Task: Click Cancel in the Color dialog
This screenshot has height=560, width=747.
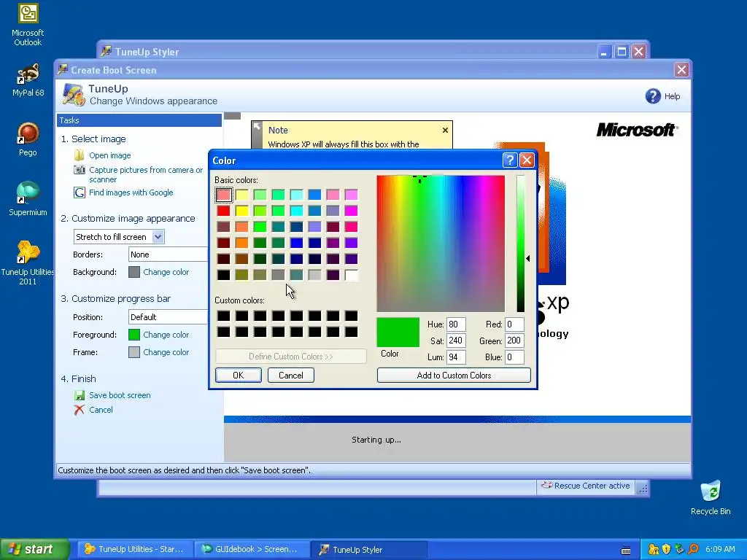Action: click(x=290, y=376)
